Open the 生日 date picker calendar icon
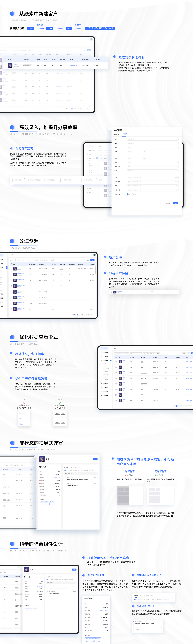Screen dimensions: 193x644 coord(144,159)
